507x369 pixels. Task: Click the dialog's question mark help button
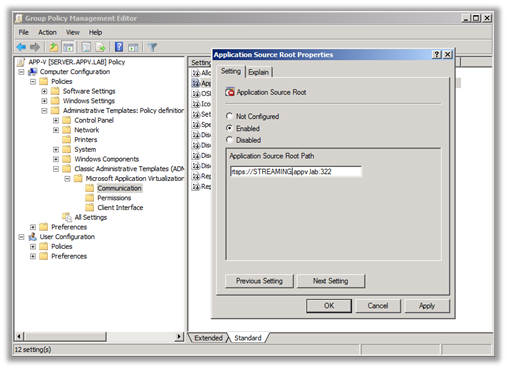[x=436, y=55]
